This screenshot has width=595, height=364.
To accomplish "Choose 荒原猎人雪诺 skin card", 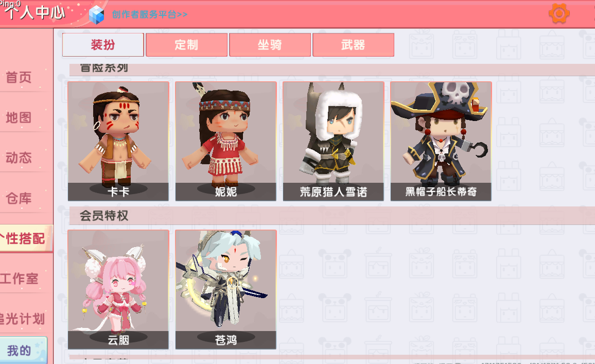I will (x=333, y=141).
